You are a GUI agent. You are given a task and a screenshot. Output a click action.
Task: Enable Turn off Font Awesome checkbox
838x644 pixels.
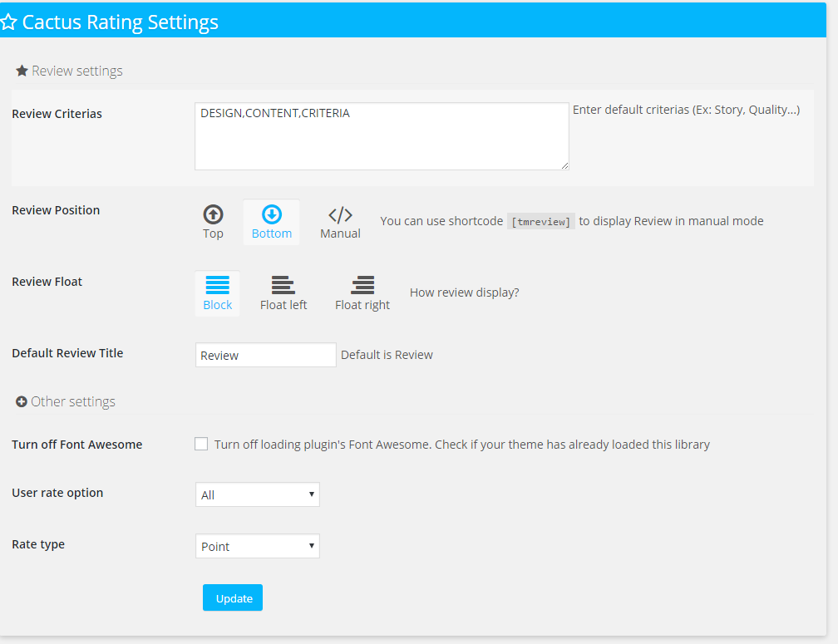[201, 444]
